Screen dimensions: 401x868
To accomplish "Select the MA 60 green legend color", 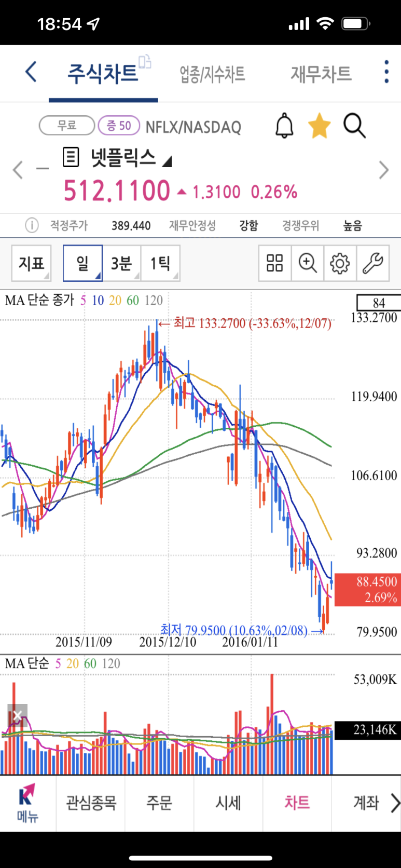I will point(133,301).
